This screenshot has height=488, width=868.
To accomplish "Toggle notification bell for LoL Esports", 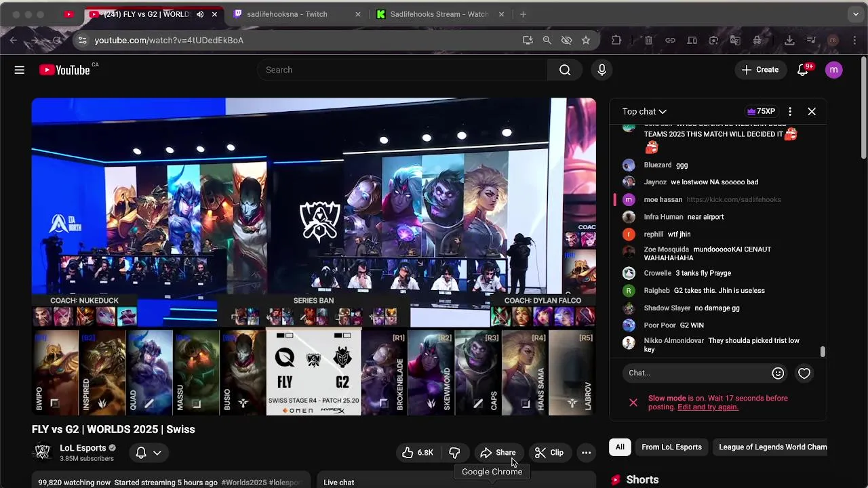I will [x=149, y=453].
